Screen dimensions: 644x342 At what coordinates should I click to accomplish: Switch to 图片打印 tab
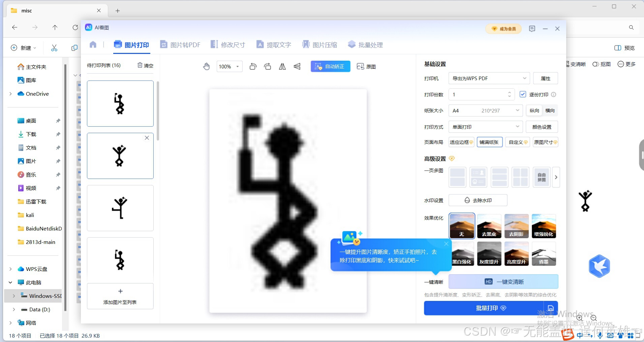coord(131,45)
